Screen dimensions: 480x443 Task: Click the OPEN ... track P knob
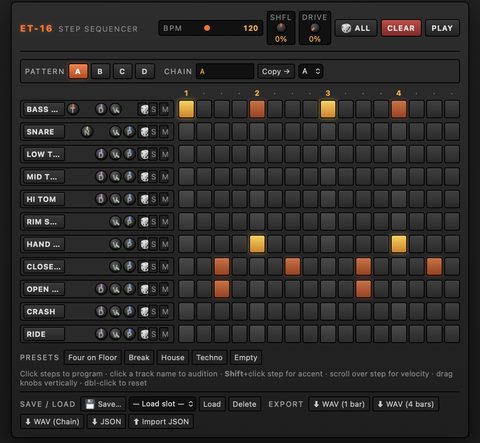tap(129, 289)
